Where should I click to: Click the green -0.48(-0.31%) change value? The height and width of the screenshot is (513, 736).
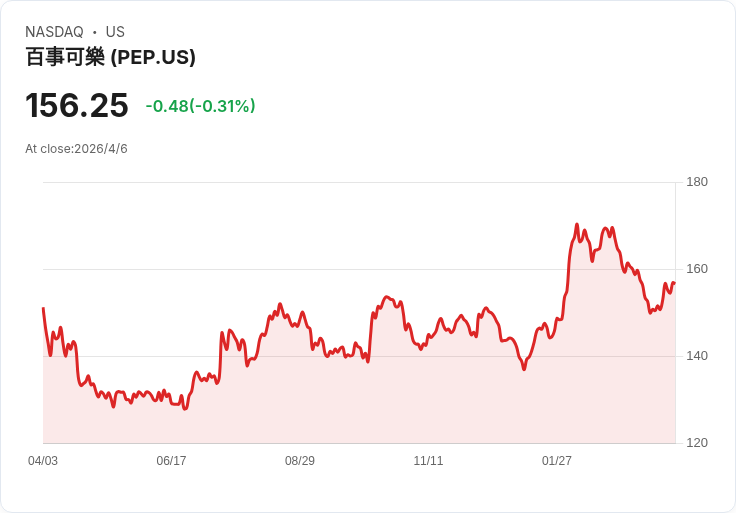200,106
